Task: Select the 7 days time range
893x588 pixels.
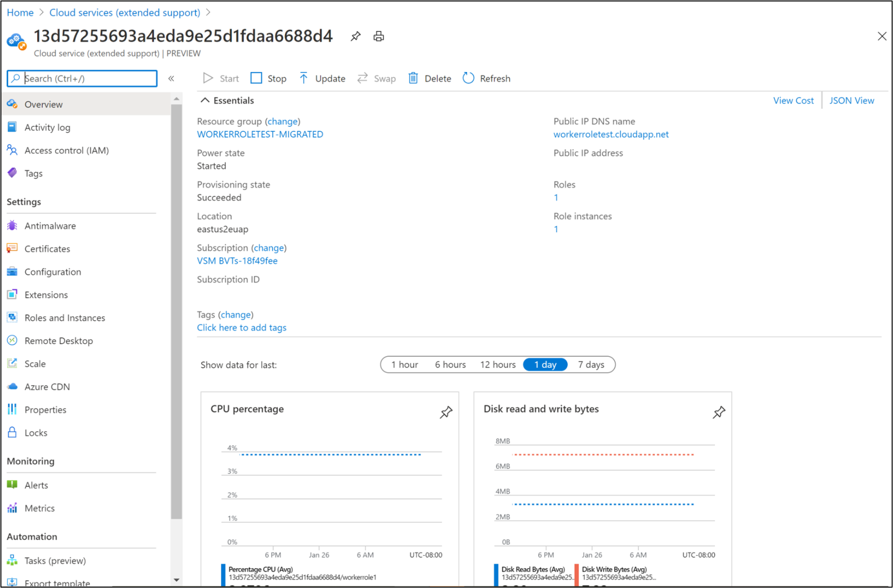Action: [x=591, y=365]
